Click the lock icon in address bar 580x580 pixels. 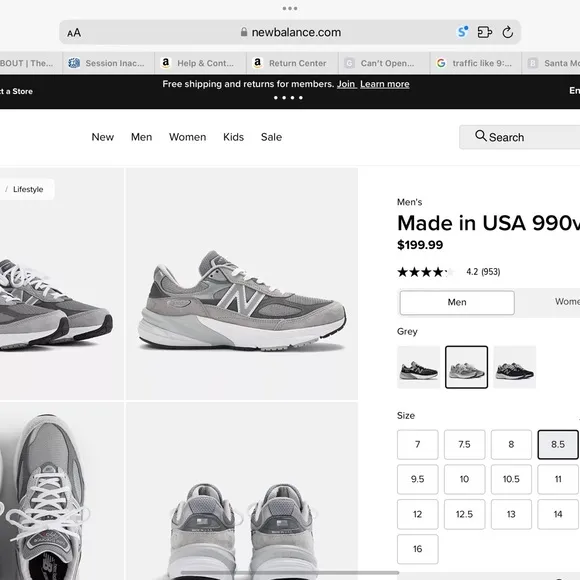244,32
